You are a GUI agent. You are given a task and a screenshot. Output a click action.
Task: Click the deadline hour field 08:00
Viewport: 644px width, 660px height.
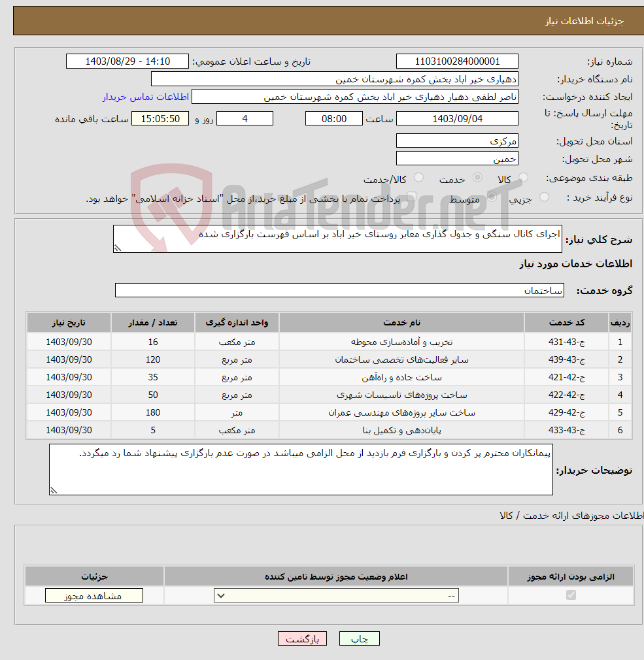[x=333, y=118]
